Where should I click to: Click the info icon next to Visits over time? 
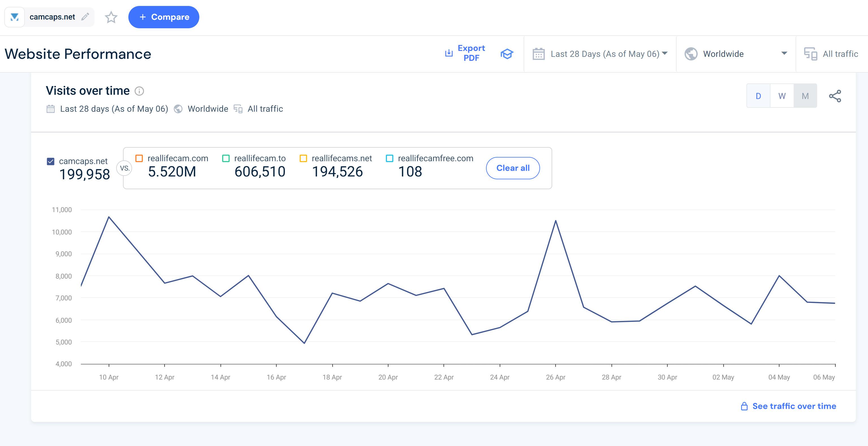click(139, 91)
